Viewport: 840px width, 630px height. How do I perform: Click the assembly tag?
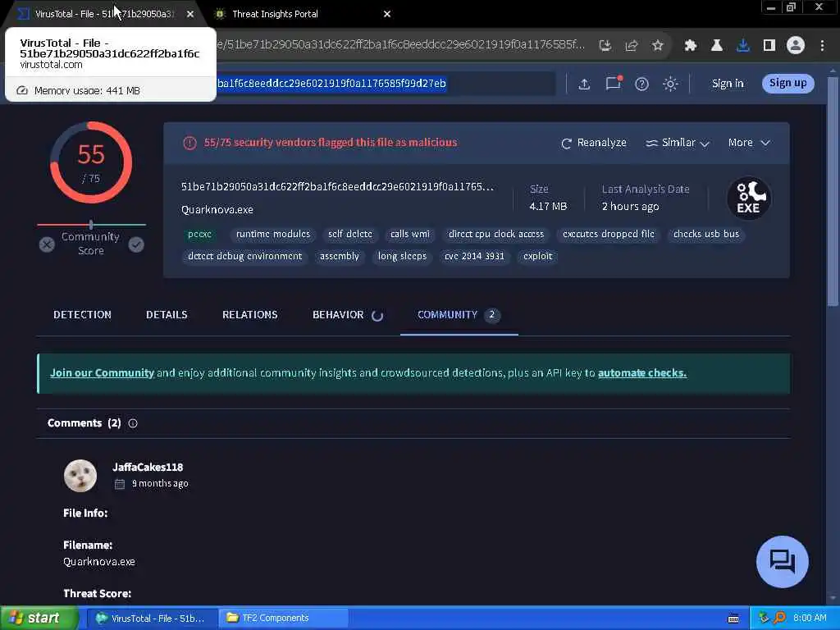tap(339, 256)
